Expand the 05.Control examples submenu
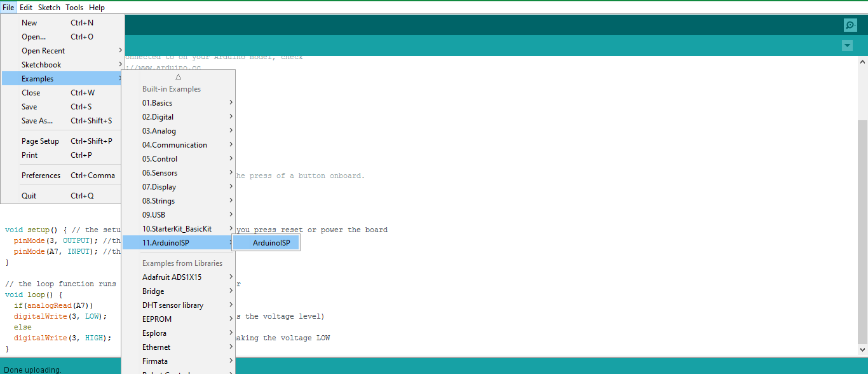This screenshot has width=868, height=374. pos(179,159)
